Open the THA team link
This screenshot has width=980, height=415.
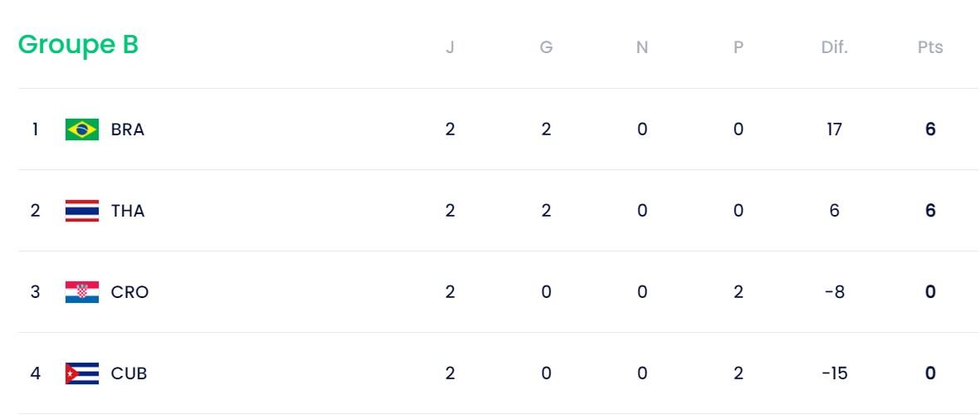click(x=128, y=211)
